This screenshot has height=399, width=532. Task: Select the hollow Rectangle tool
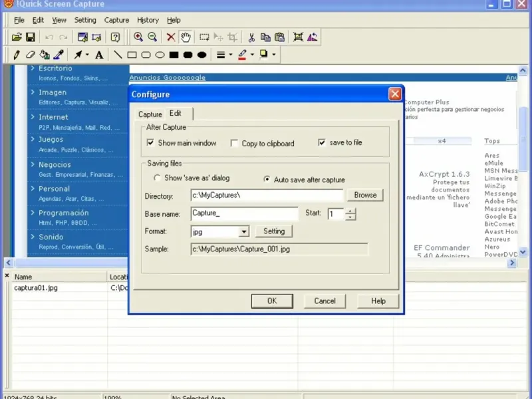[132, 55]
